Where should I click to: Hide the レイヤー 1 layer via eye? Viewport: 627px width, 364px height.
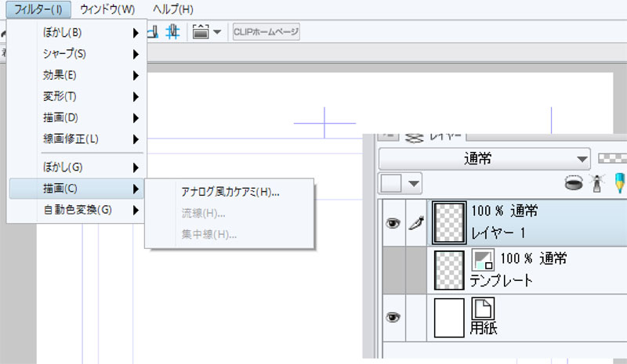[393, 223]
